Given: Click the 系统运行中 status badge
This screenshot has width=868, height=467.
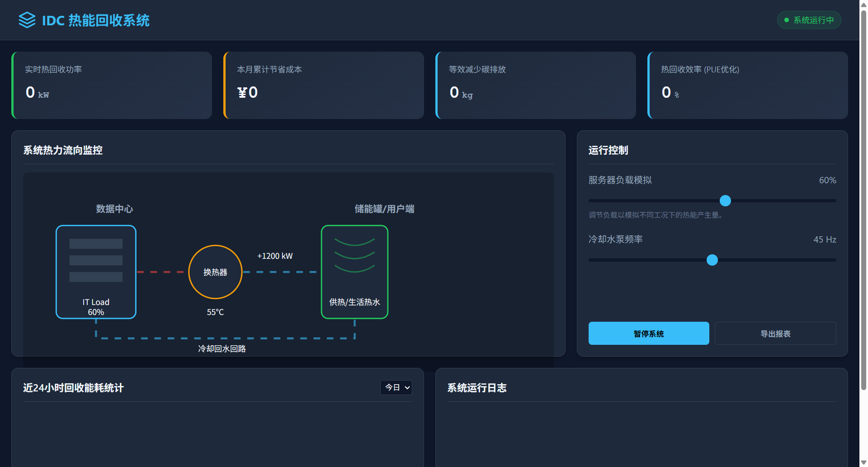Looking at the screenshot, I should [x=809, y=20].
